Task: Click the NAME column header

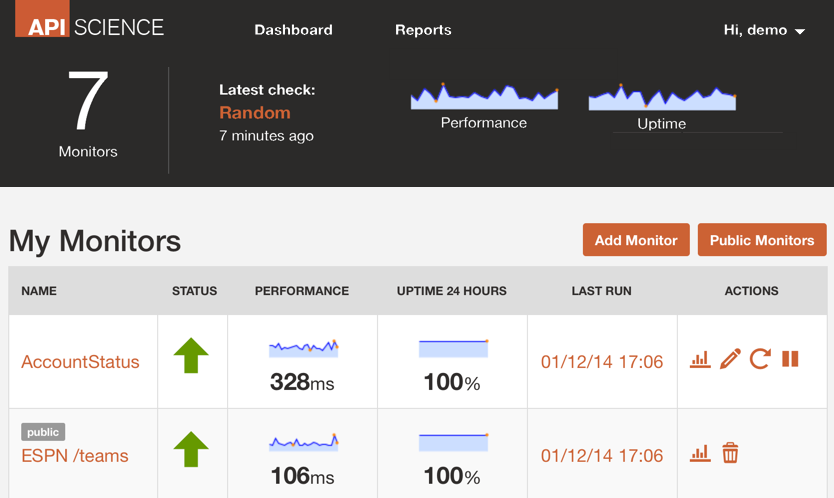Action: coord(39,291)
